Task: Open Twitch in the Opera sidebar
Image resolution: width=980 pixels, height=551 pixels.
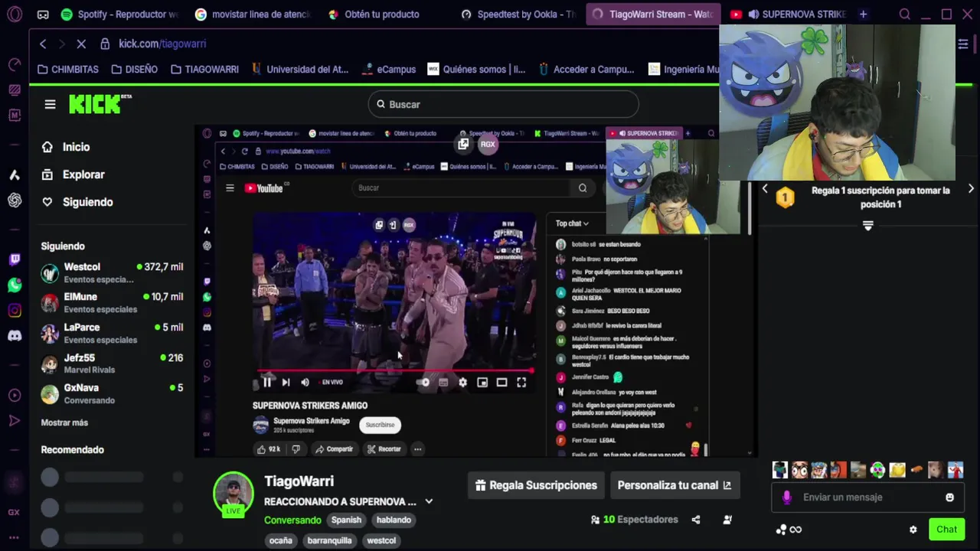Action: [15, 259]
